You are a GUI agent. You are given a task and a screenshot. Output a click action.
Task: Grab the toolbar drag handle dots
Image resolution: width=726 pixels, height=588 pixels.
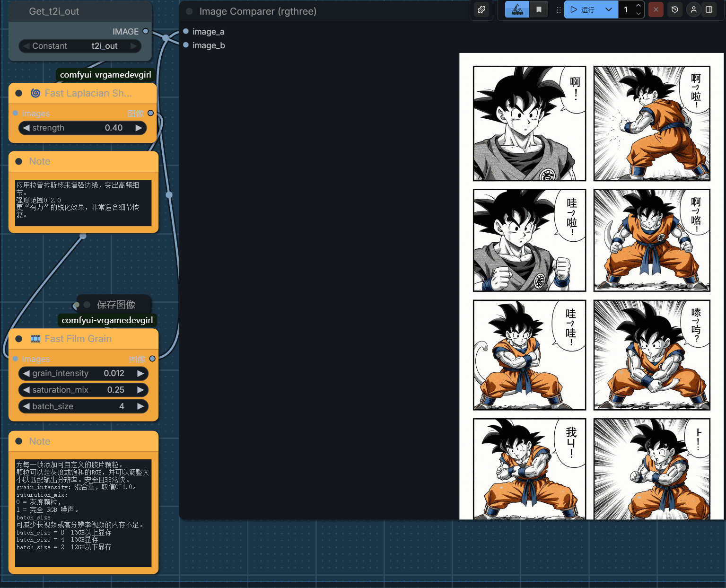(559, 9)
